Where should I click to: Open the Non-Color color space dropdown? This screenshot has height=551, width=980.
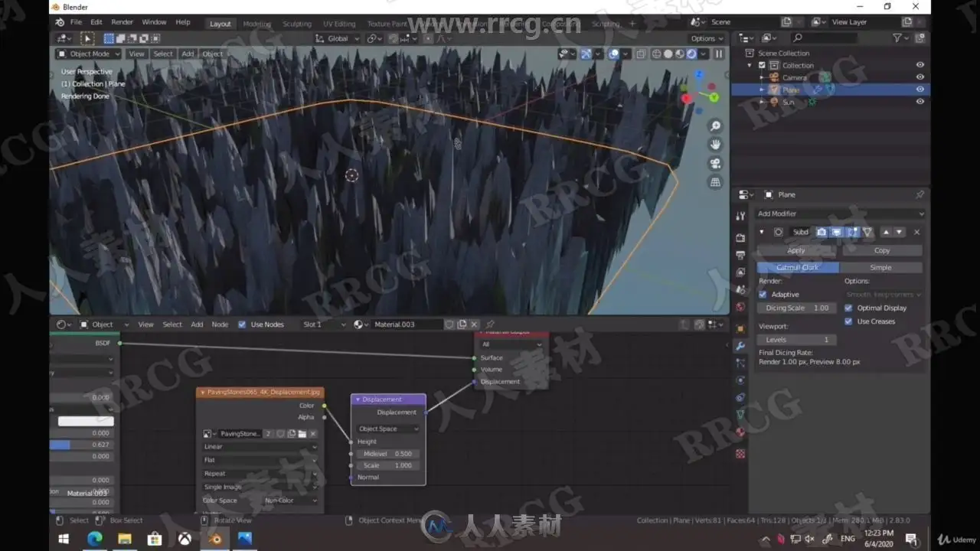(x=290, y=500)
